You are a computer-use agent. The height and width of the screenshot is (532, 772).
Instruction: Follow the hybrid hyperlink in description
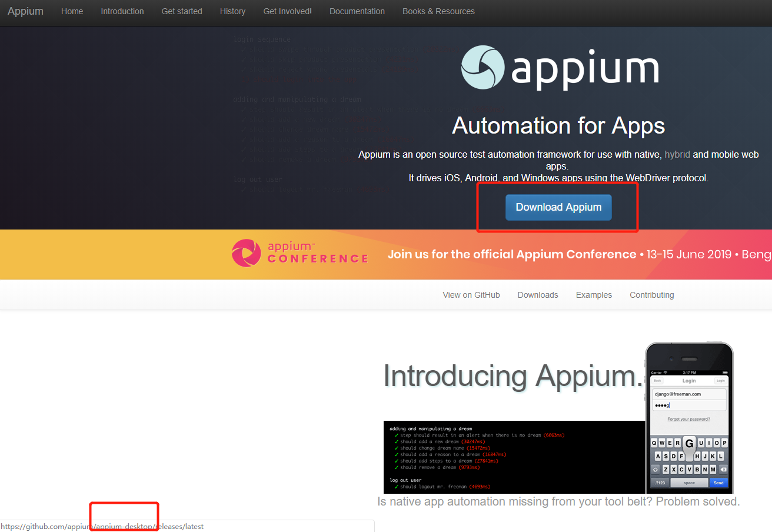coord(677,154)
